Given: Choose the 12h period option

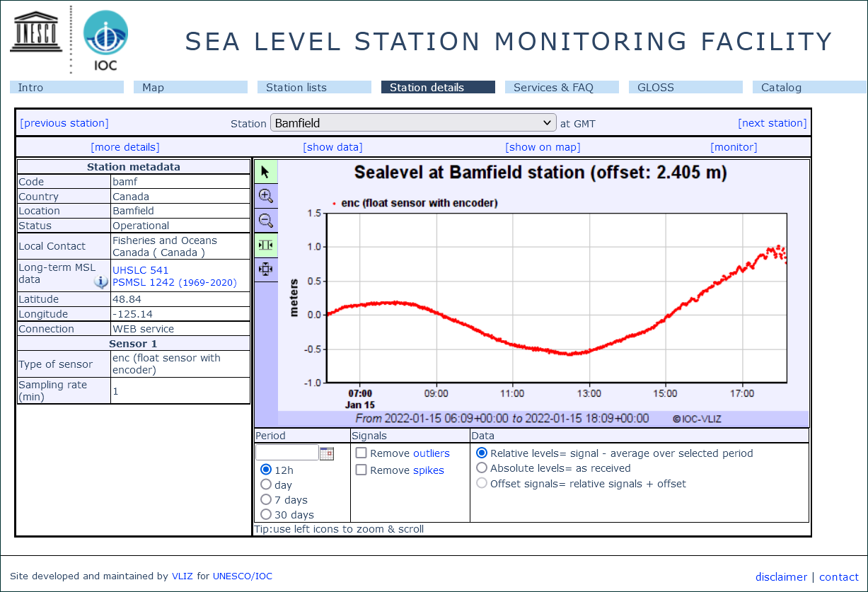Looking at the screenshot, I should [x=266, y=470].
